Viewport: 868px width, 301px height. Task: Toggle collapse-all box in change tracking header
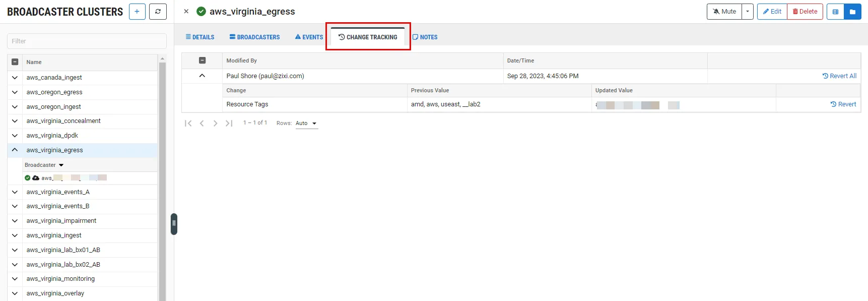[x=202, y=61]
